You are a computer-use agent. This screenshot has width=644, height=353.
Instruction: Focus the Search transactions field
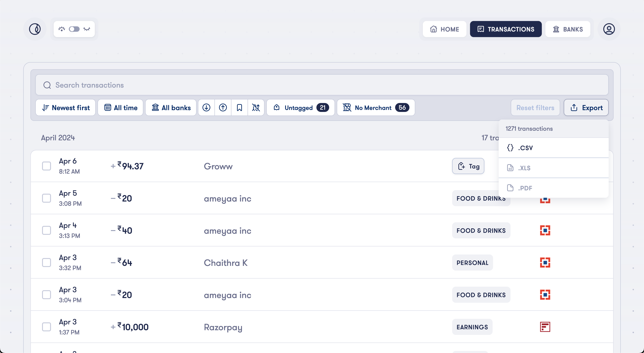tap(322, 85)
